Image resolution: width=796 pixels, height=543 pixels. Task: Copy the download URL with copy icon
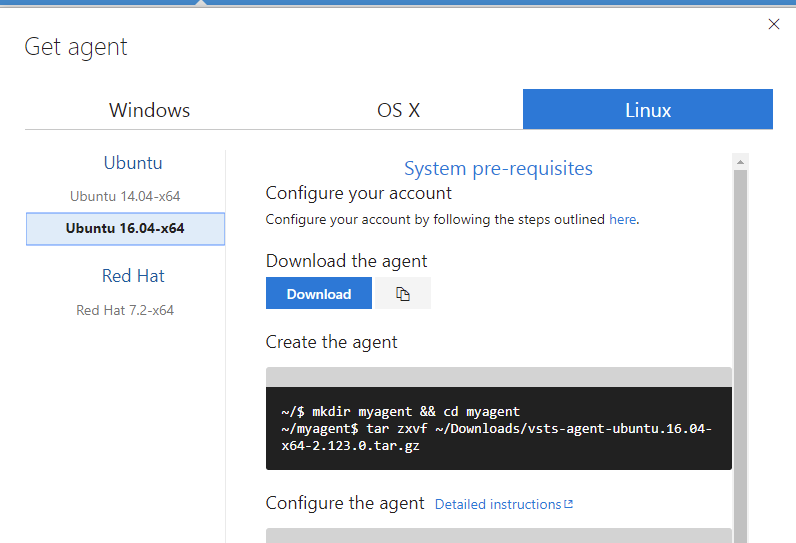pos(403,294)
